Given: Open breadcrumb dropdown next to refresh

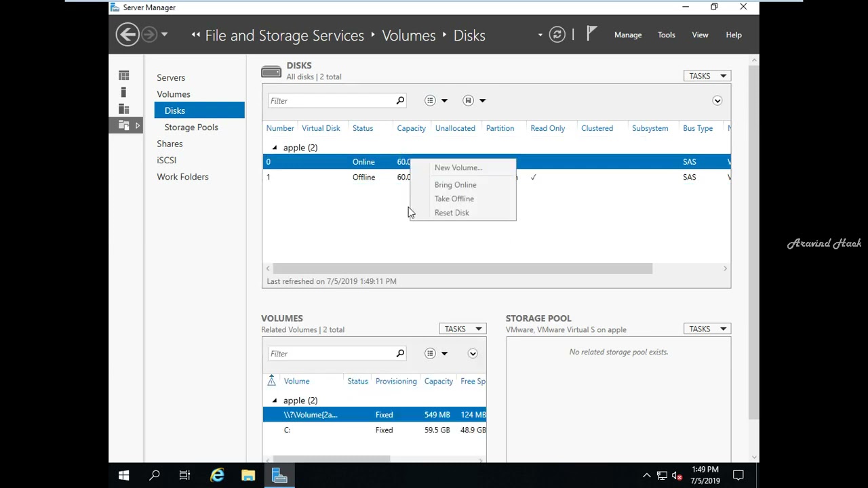Looking at the screenshot, I should [x=540, y=35].
